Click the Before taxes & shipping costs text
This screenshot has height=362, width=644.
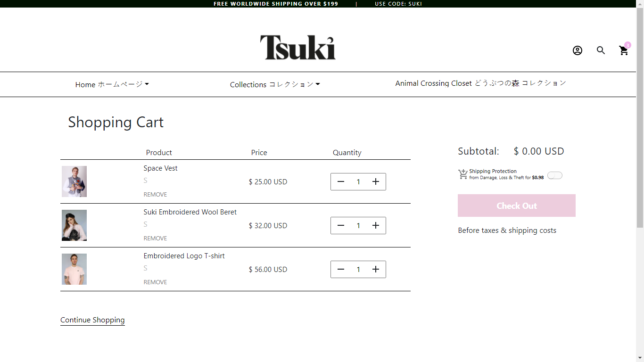click(x=507, y=230)
